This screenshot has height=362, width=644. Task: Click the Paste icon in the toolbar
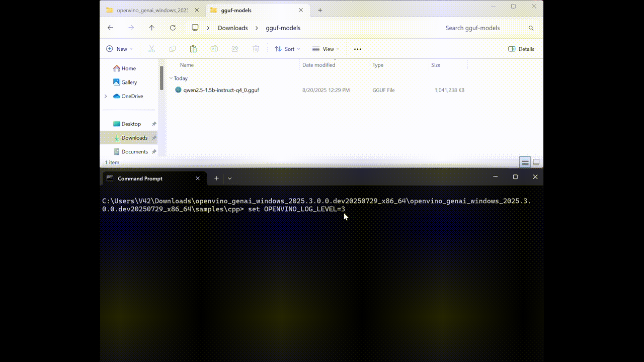coord(193,49)
